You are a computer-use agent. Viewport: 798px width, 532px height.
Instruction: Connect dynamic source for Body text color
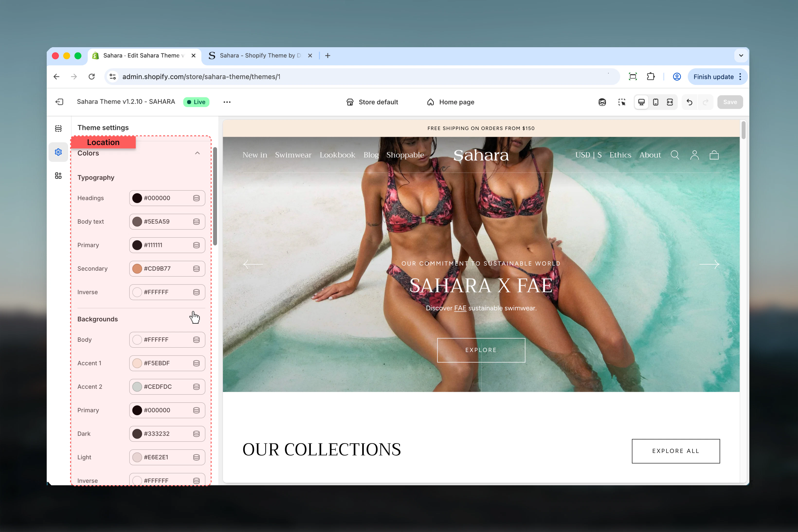click(x=196, y=221)
